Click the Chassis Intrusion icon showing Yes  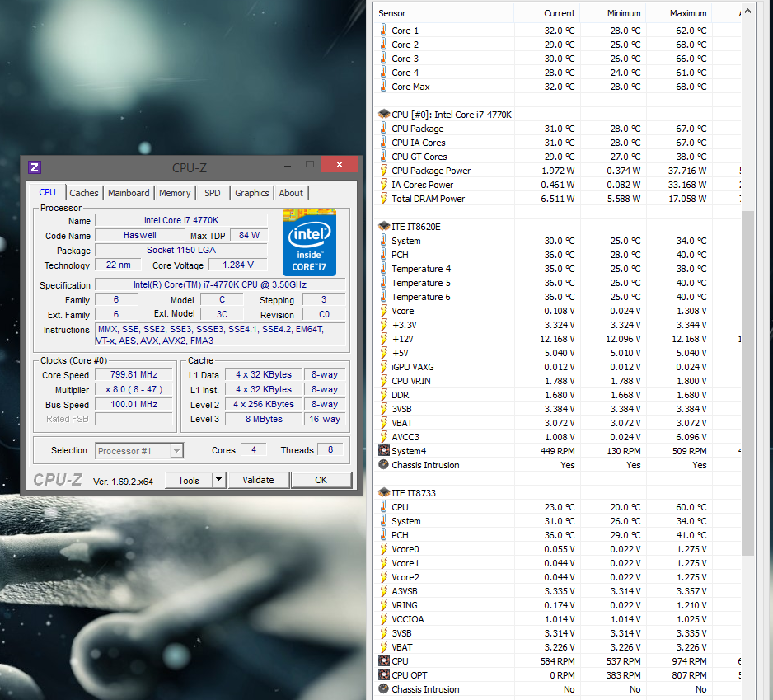pos(383,465)
